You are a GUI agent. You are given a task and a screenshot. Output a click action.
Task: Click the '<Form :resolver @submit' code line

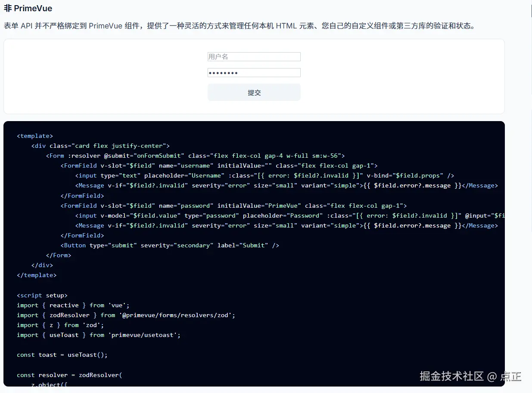(x=195, y=156)
